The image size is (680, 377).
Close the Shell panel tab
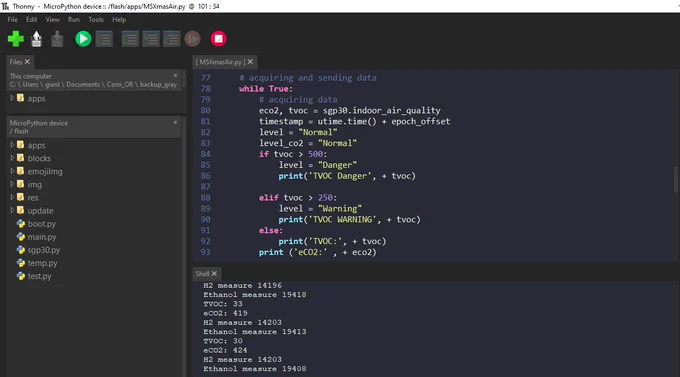(x=214, y=274)
